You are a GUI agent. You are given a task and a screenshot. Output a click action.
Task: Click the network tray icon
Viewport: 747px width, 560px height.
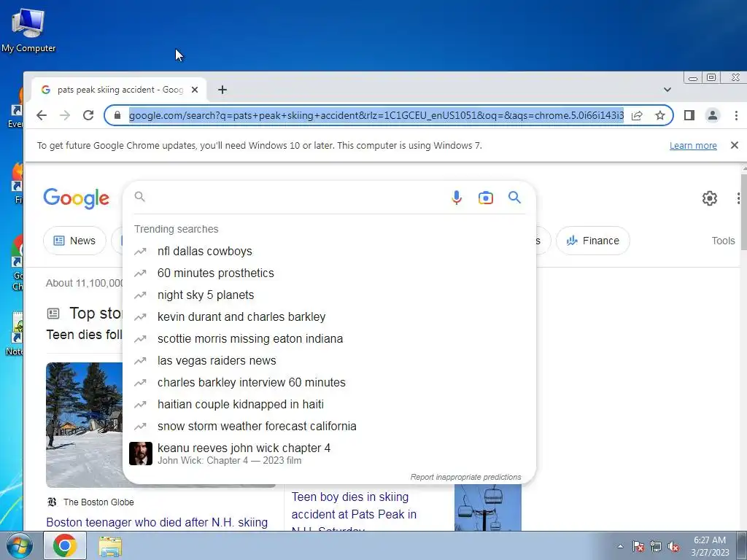click(656, 546)
